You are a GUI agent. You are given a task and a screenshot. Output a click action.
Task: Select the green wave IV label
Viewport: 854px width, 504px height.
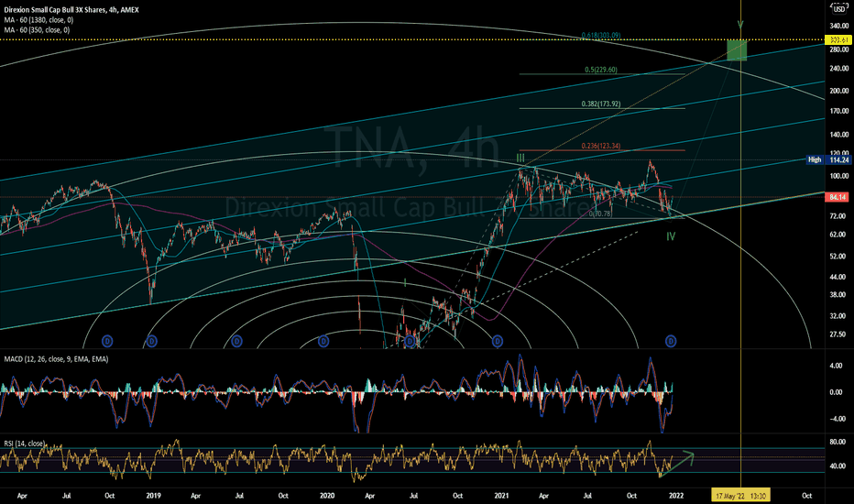coord(671,236)
